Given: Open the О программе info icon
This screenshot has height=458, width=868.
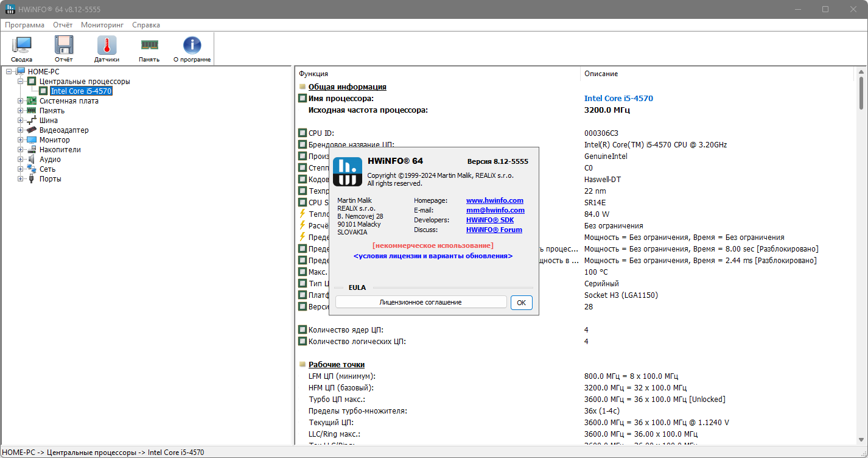Looking at the screenshot, I should coord(192,46).
